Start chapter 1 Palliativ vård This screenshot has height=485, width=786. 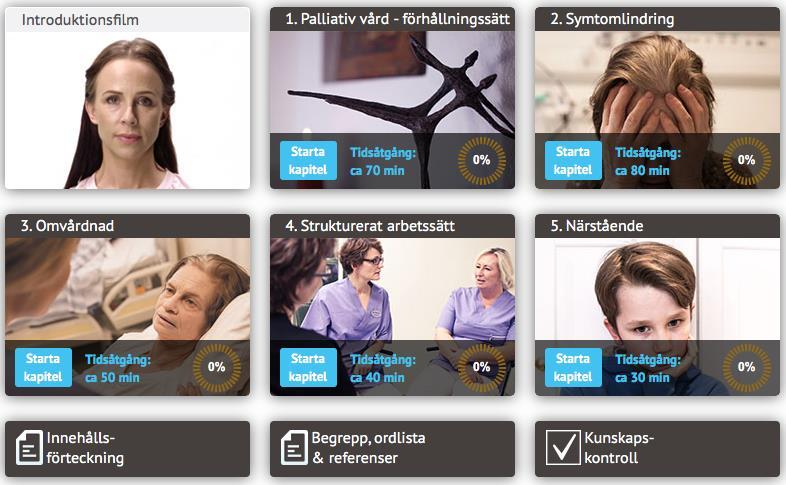point(308,160)
